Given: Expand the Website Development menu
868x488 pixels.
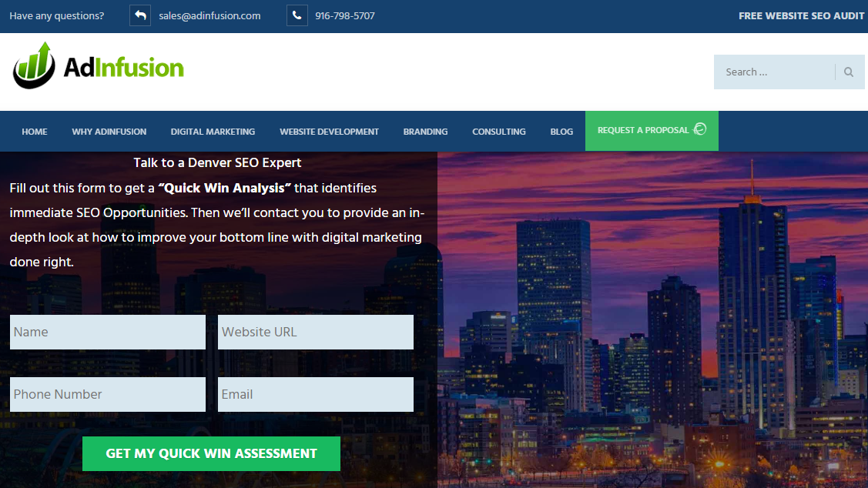Looking at the screenshot, I should tap(329, 132).
